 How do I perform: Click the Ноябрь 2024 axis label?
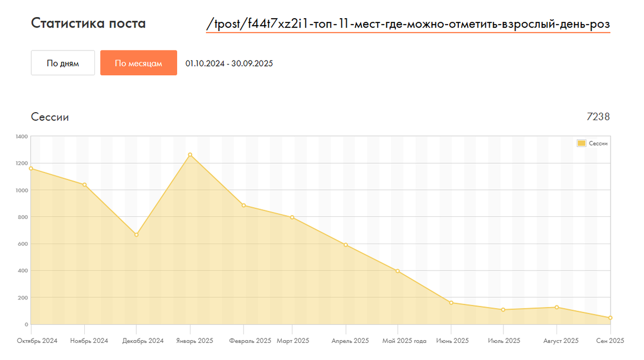[x=89, y=341]
